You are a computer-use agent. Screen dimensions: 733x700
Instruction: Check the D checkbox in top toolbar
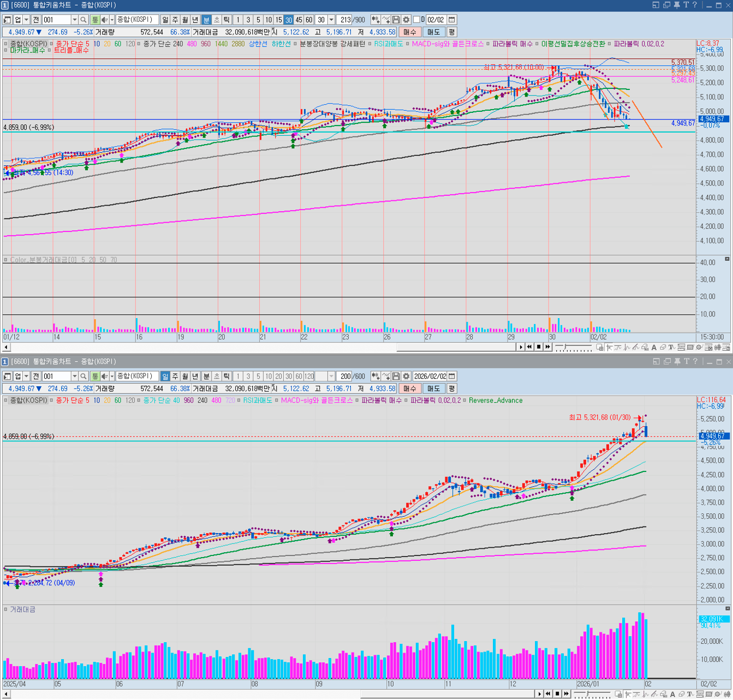point(416,20)
